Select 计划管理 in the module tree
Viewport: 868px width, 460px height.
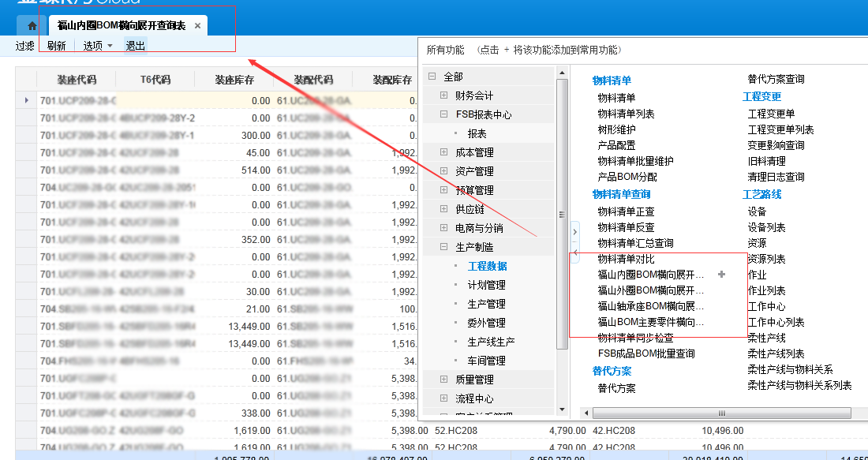tap(486, 285)
